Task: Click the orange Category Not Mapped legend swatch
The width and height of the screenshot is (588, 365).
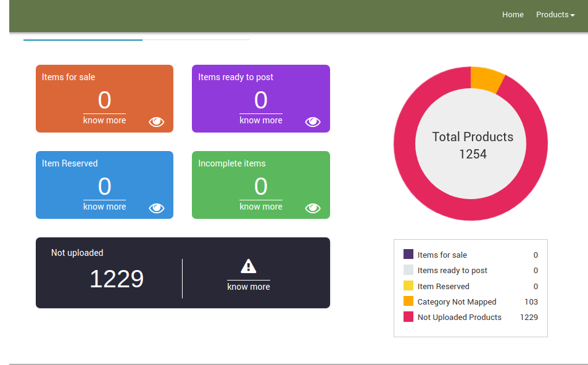Action: (x=408, y=301)
